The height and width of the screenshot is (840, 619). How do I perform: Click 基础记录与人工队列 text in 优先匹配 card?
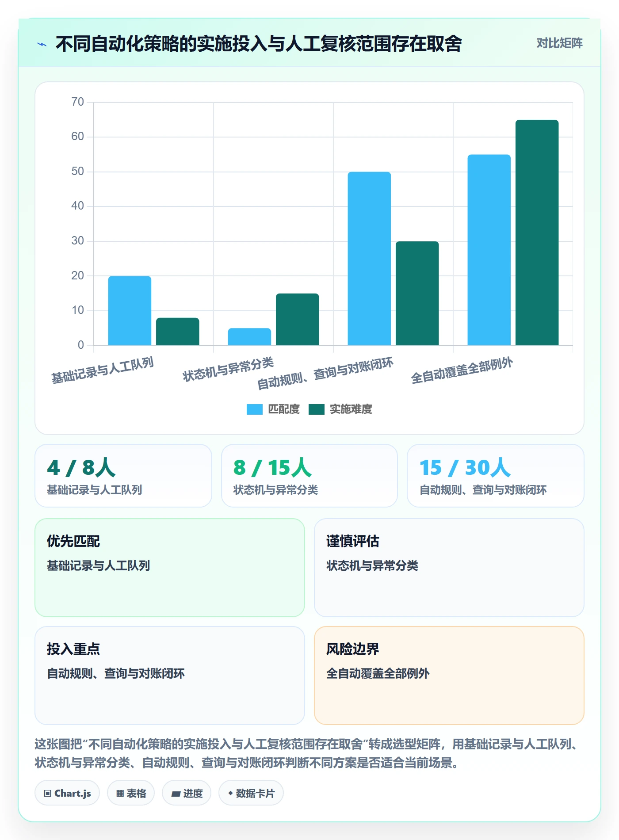(99, 565)
